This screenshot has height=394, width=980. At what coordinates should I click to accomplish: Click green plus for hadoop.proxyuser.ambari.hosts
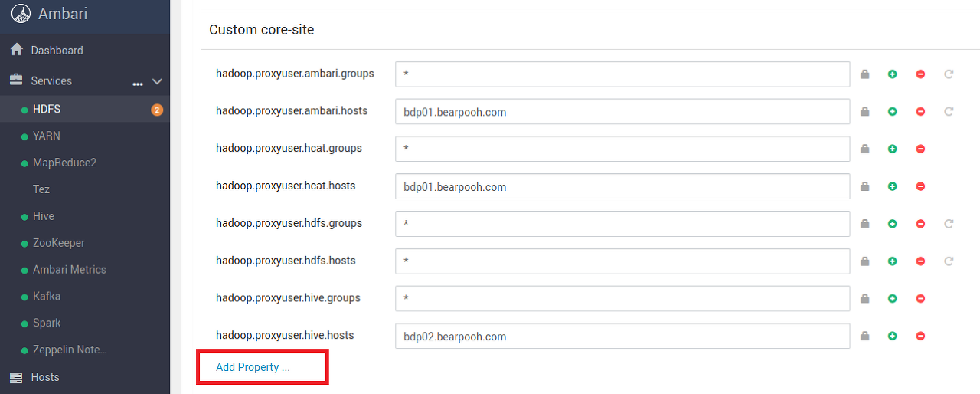(893, 112)
